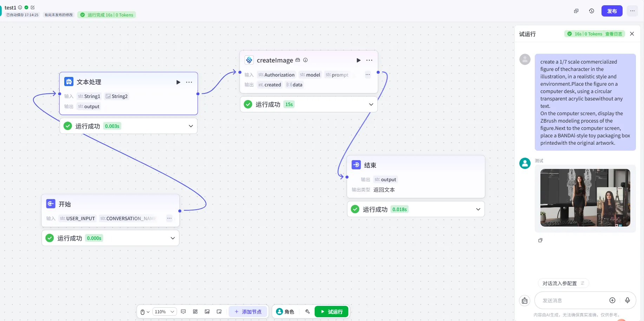Open 对话流入参配置 settings button

563,283
